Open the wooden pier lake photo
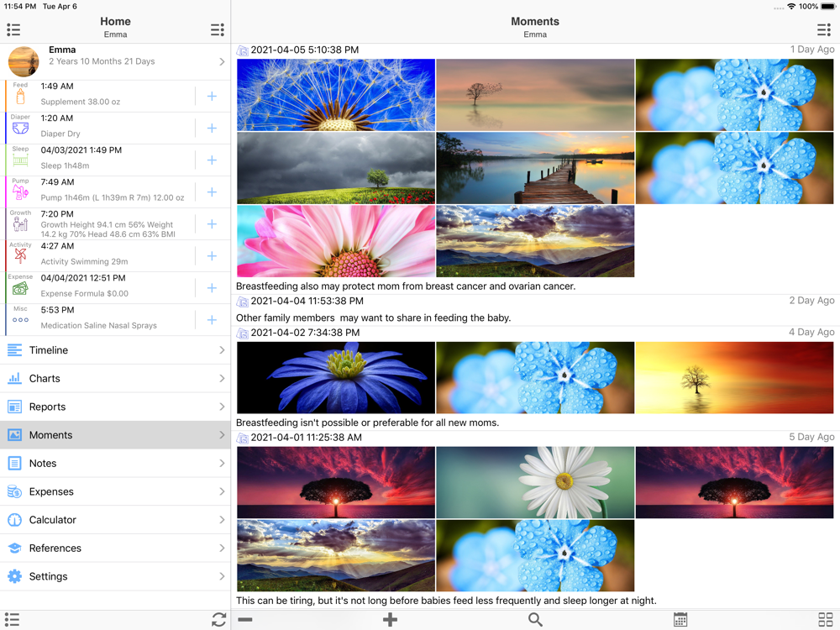The width and height of the screenshot is (840, 630). point(535,168)
